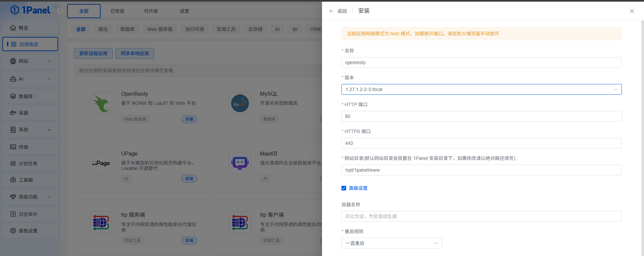Open 计划任务 scheduled tasks

[30, 164]
